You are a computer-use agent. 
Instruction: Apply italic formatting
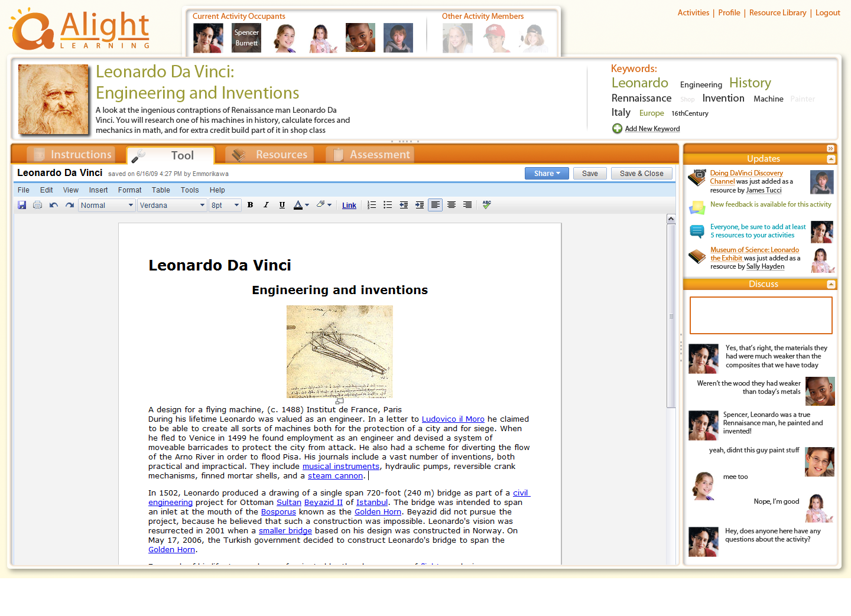266,205
